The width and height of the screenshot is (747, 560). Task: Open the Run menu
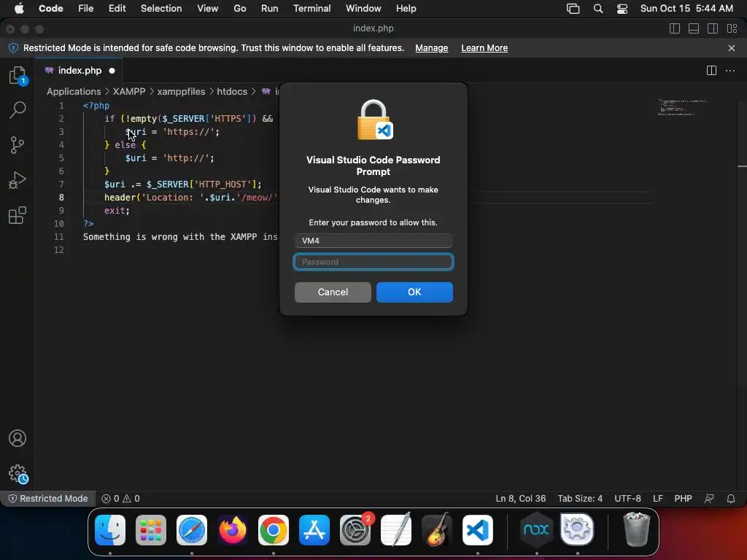270,9
